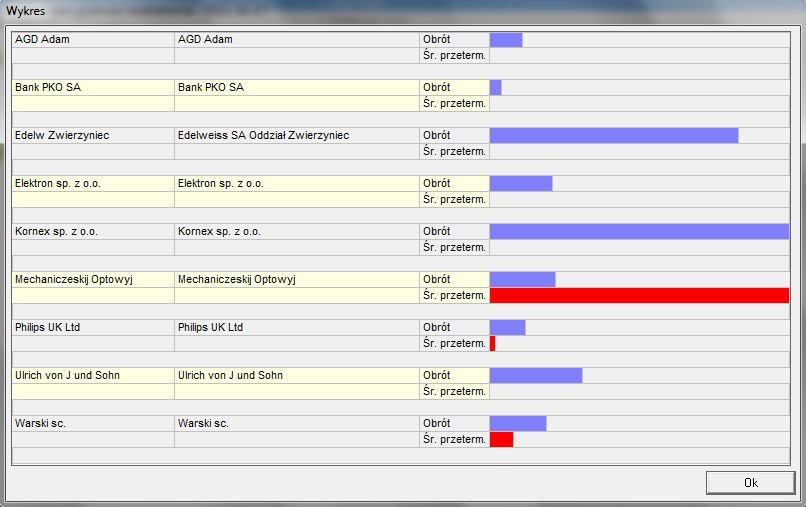Click Obrót label in Warski sc. row
This screenshot has height=507, width=806.
pos(436,423)
